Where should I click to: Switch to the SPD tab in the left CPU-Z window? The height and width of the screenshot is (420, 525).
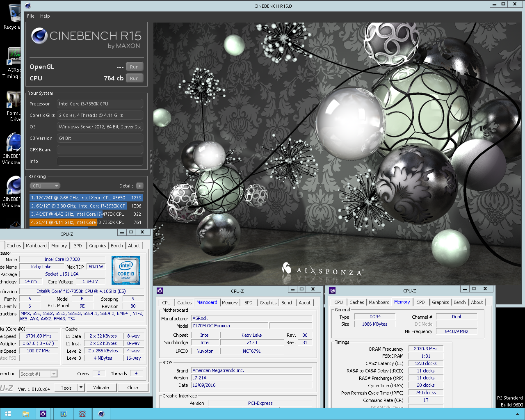78,246
